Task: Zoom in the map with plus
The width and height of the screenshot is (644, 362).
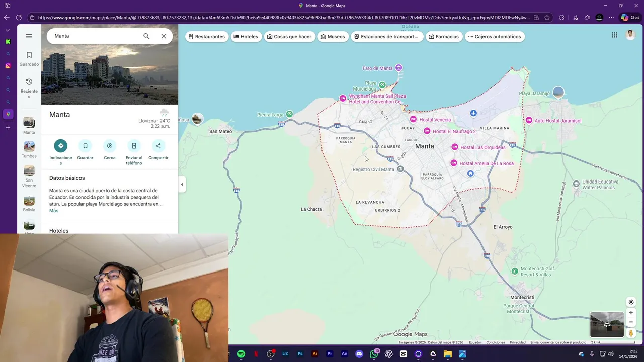Action: click(x=631, y=313)
